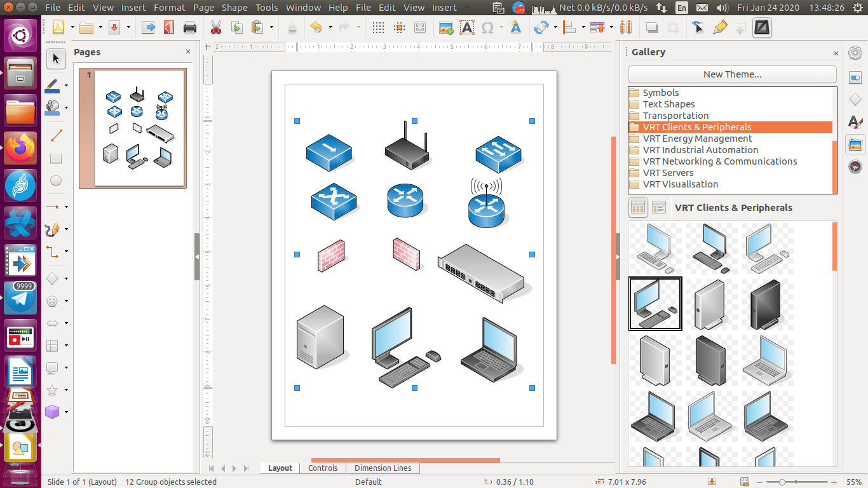Click the Fill Color paint bucket
This screenshot has width=868, height=488.
[x=53, y=107]
